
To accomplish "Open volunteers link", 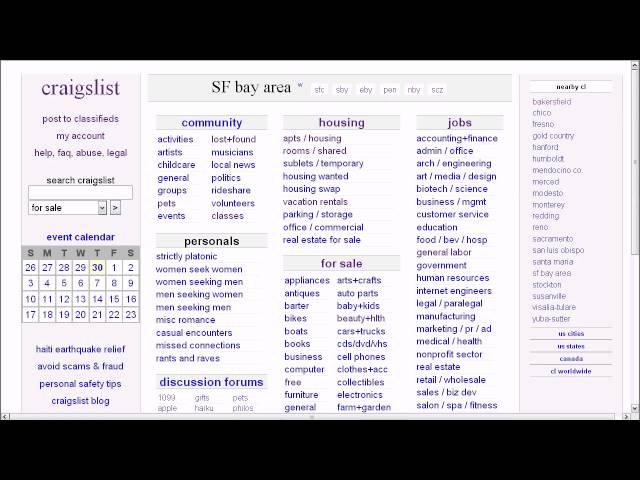I will (x=233, y=203).
